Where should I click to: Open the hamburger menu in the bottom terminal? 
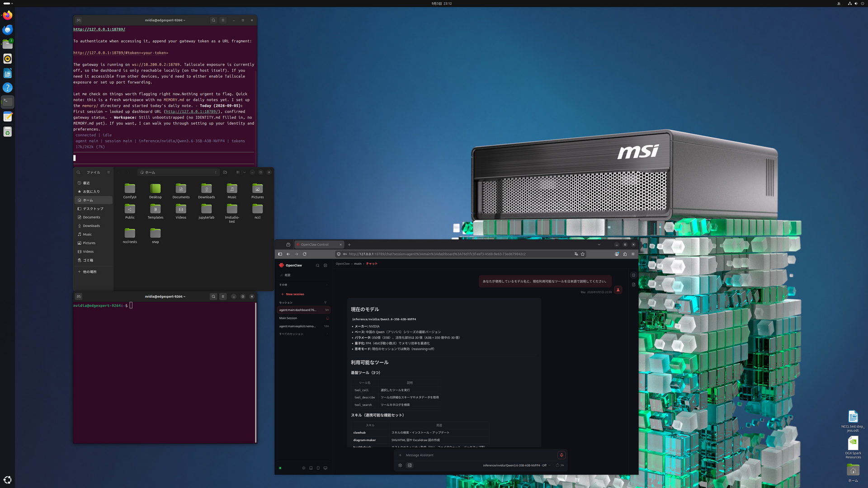coord(223,296)
